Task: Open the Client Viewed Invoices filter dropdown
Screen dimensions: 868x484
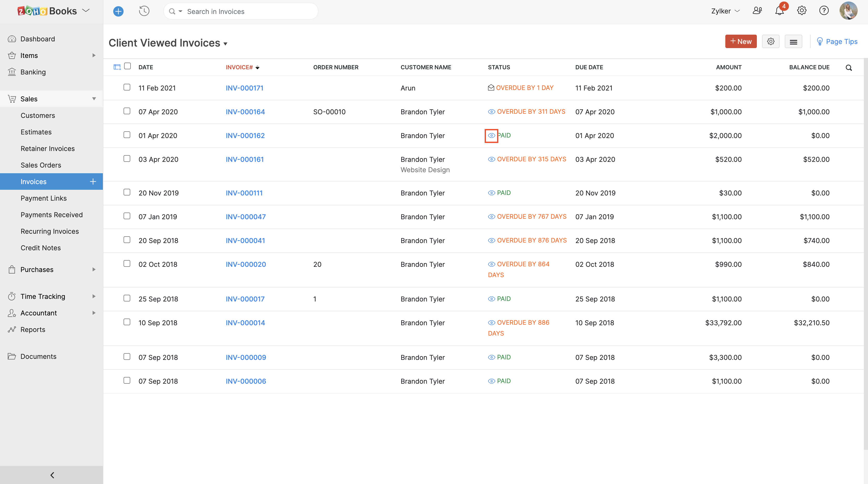Action: pyautogui.click(x=168, y=43)
